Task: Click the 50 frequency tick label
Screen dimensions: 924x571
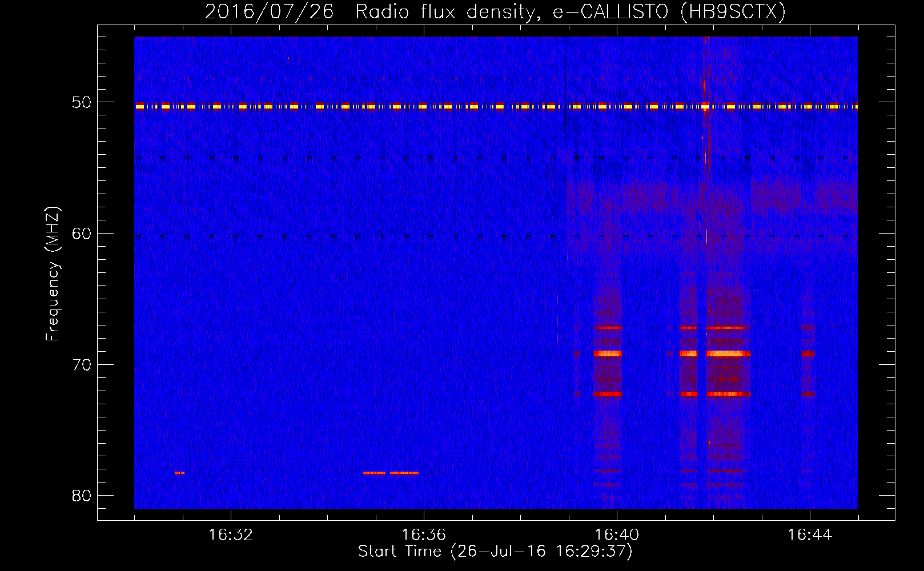Action: click(82, 103)
